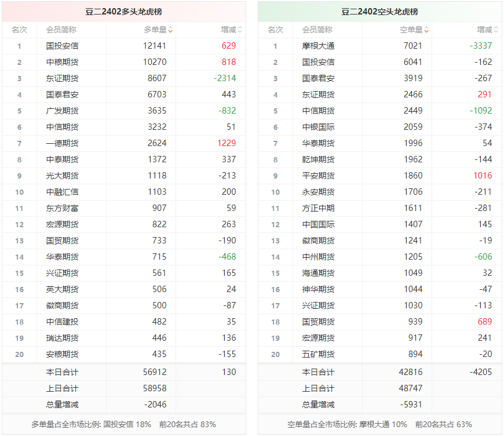Image resolution: width=504 pixels, height=437 pixels.
Task: Click the 增减 header in long table
Action: (228, 30)
